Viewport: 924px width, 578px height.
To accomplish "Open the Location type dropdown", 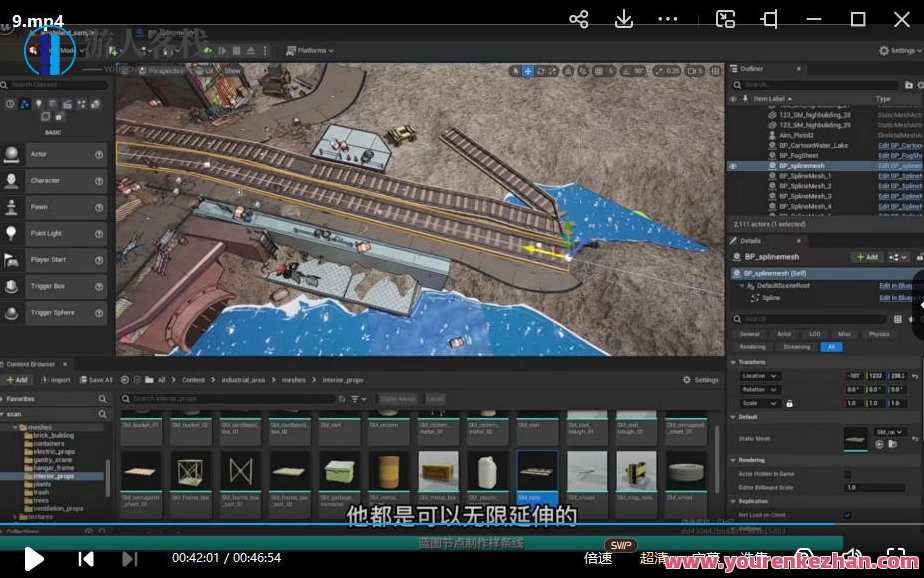I will [x=761, y=376].
